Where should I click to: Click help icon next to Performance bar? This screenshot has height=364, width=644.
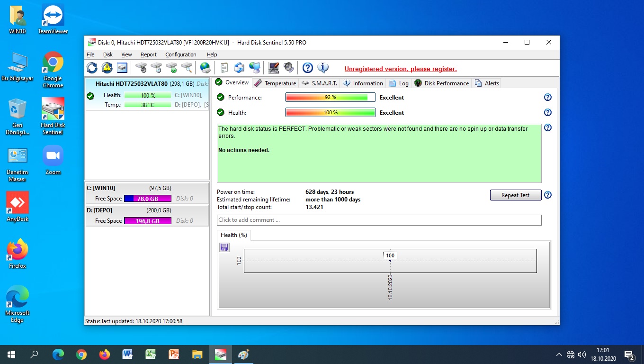coord(547,97)
